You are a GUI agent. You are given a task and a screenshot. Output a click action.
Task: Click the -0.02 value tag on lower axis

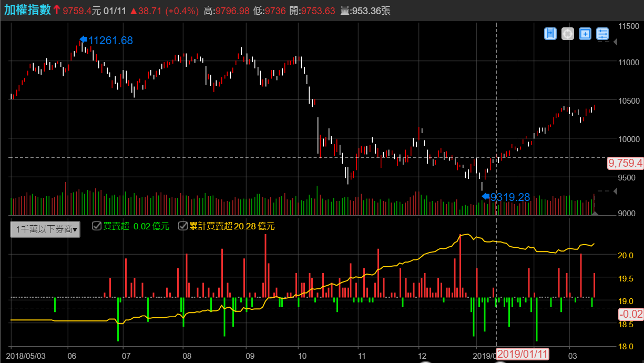[x=631, y=314]
